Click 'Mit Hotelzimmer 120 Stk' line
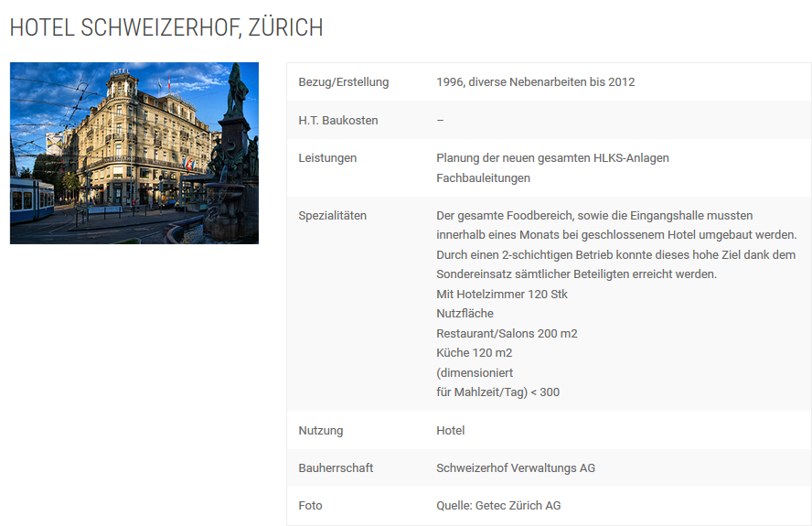Image resolution: width=812 pixels, height=526 pixels. coord(502,295)
